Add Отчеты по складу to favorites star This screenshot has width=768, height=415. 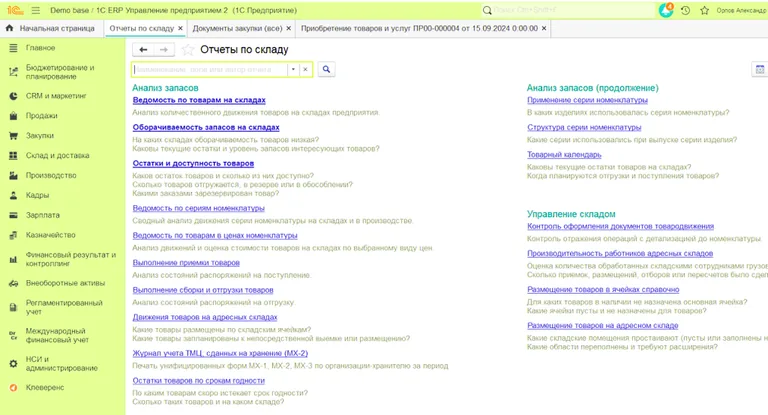(187, 49)
